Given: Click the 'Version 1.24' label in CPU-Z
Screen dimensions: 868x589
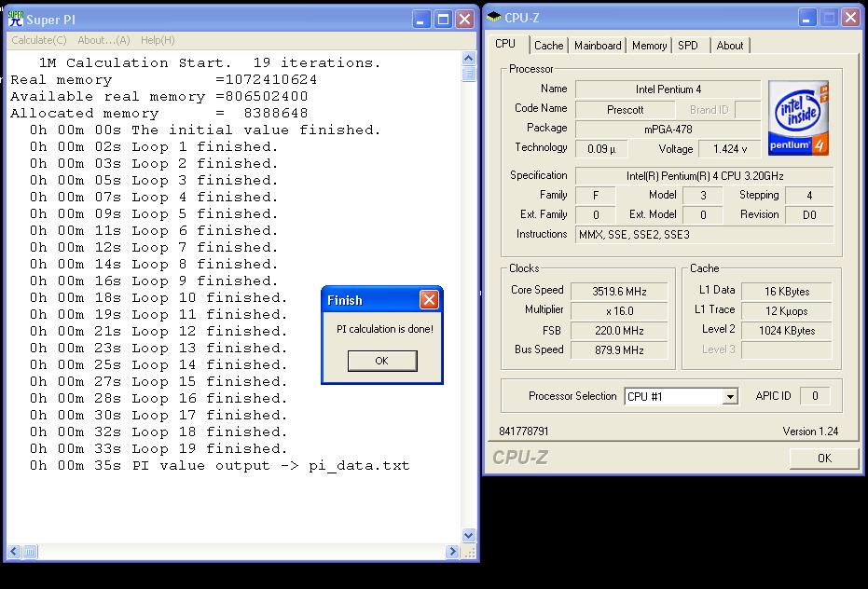Looking at the screenshot, I should [x=810, y=431].
